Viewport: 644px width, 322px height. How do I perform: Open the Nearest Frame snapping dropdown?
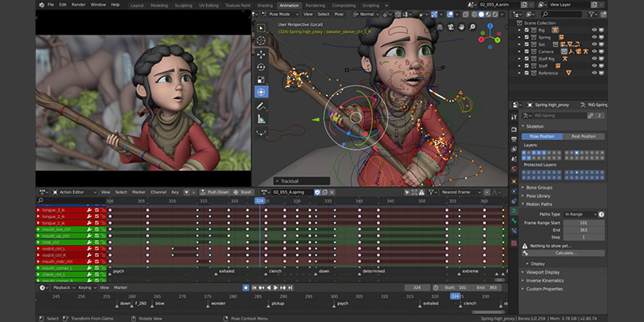tap(460, 192)
